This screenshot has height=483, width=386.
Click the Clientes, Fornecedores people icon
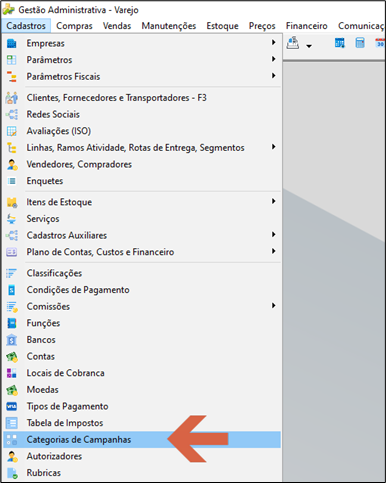pyautogui.click(x=12, y=98)
